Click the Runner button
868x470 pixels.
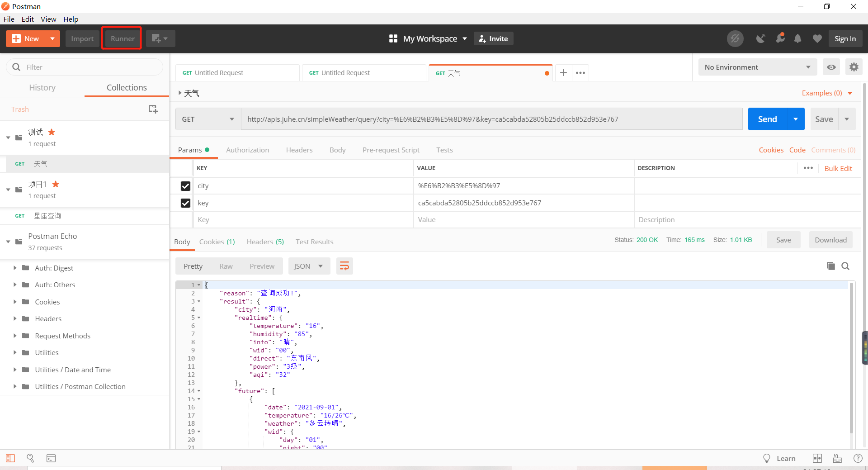click(x=123, y=38)
